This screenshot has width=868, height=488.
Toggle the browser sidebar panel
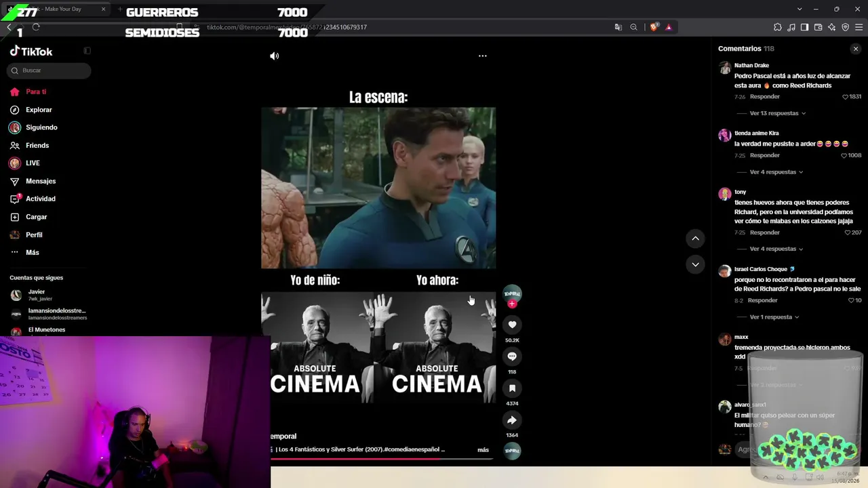tap(804, 27)
